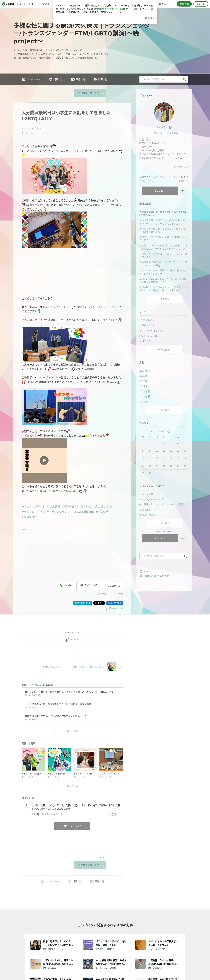
Task: Open the three-dot menu beside lower follow button
Action: click(183, 538)
